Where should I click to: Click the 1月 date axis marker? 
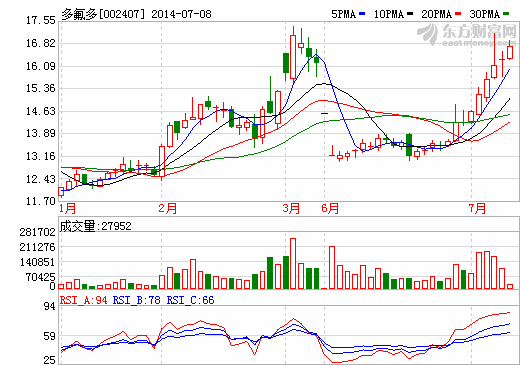point(68,209)
